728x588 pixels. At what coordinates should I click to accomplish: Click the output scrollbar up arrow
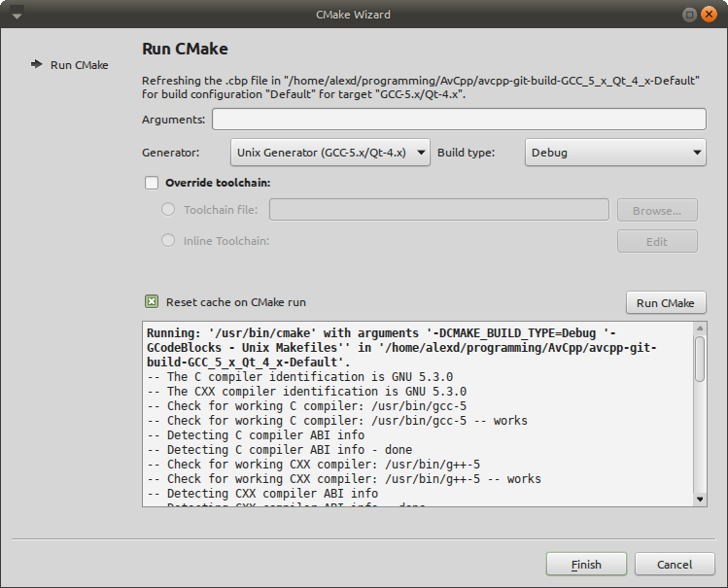pos(700,329)
